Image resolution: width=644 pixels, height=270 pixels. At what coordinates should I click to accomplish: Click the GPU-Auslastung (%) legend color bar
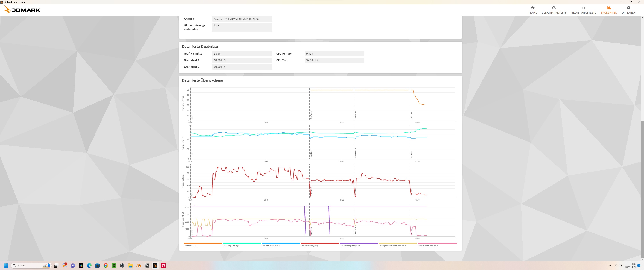pos(320,243)
